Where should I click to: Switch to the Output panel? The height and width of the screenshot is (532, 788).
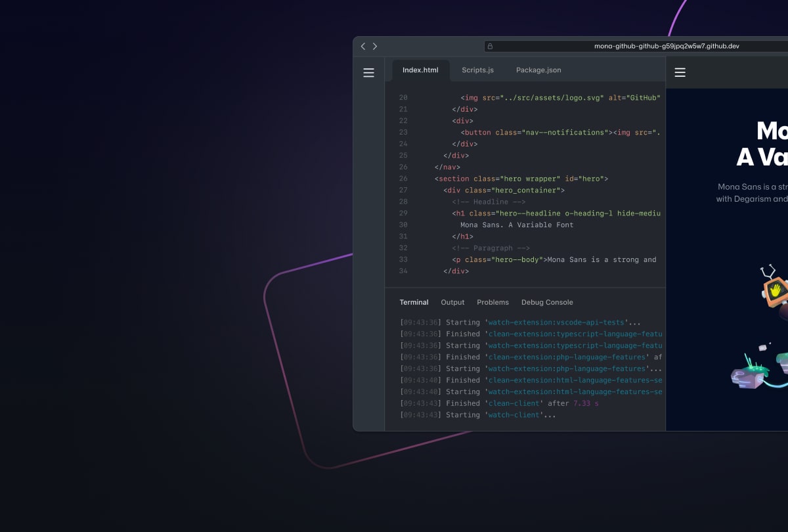coord(452,302)
